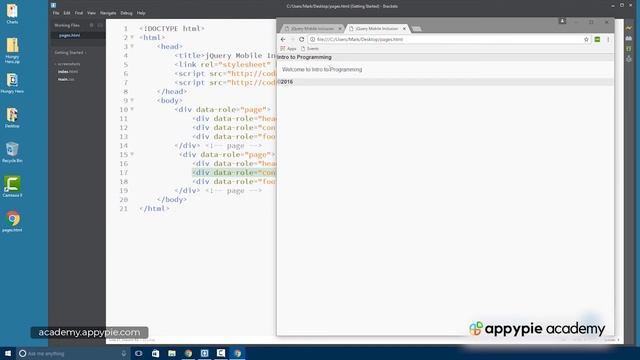Select the Camtasia desktop icon

tap(12, 187)
